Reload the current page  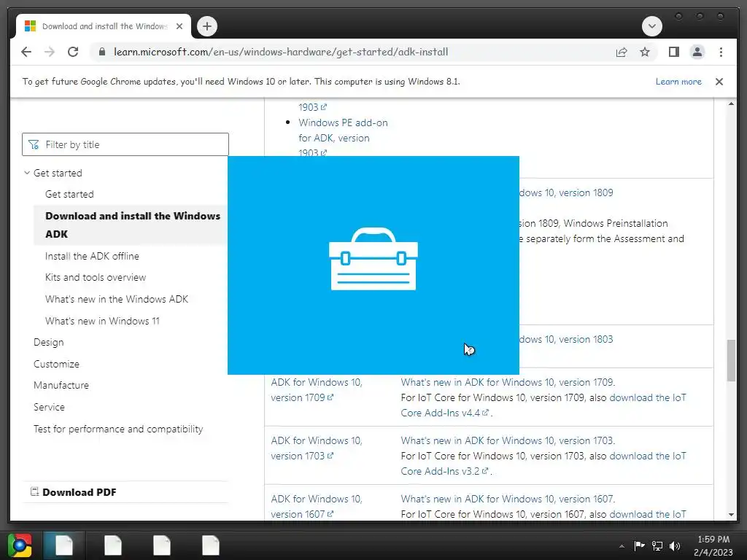pyautogui.click(x=73, y=52)
